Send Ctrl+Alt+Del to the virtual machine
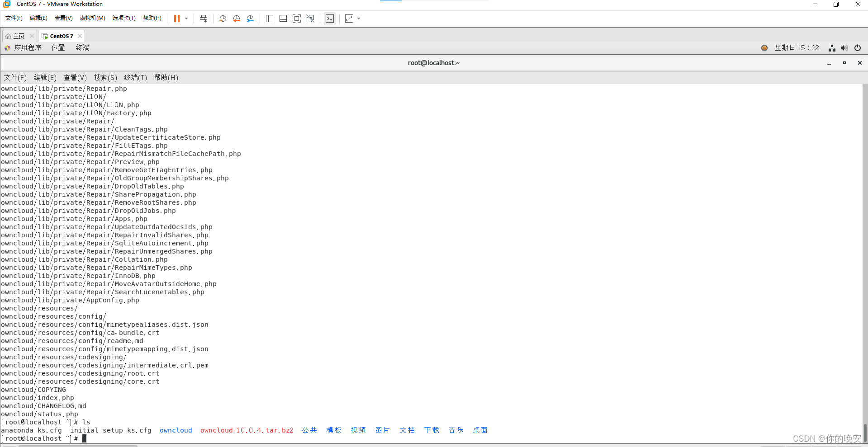 tap(204, 19)
